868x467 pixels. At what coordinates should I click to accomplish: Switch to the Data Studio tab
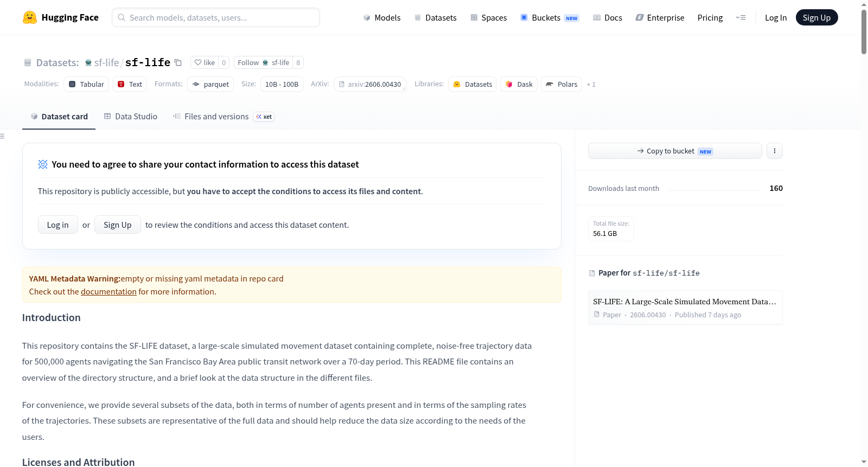pyautogui.click(x=131, y=117)
